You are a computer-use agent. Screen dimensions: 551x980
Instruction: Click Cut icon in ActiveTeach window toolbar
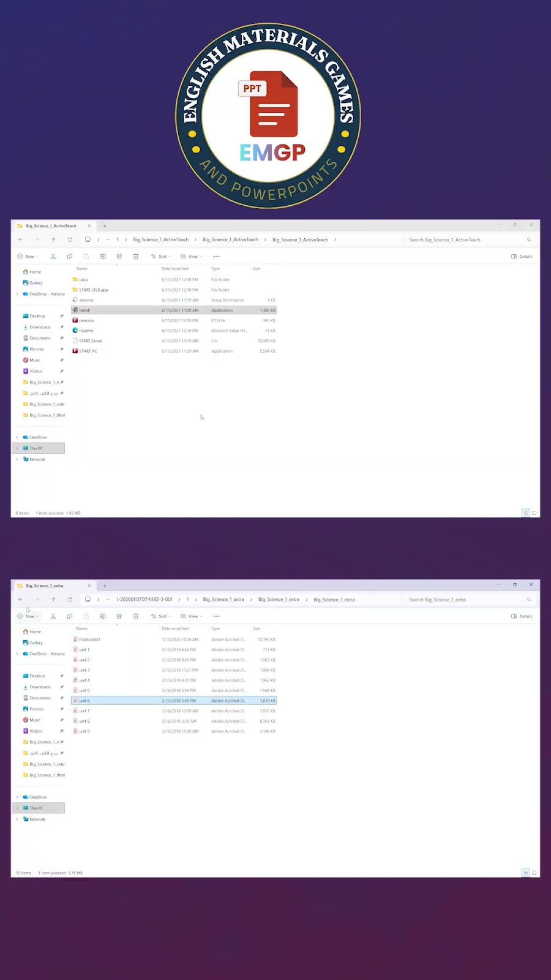point(53,257)
